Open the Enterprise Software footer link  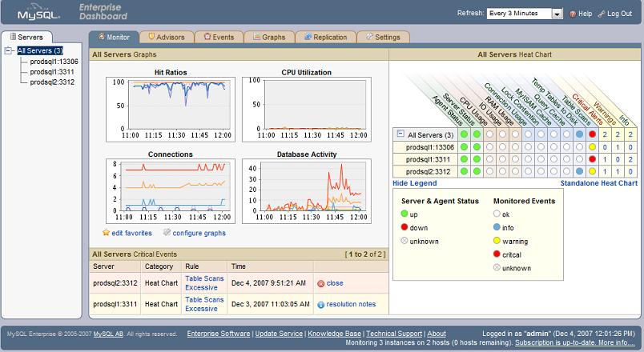(219, 334)
